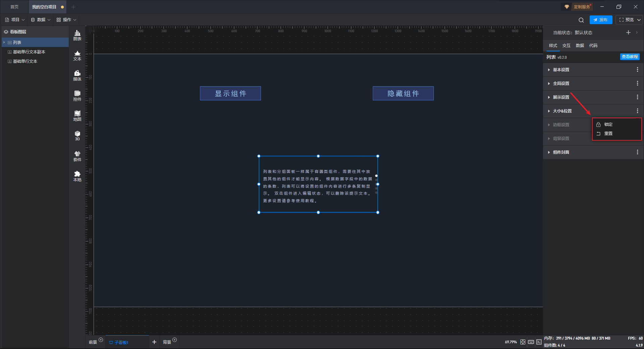This screenshot has height=349, width=644.
Task: Click the chevron arrow beside the add state plus
Action: [x=637, y=33]
